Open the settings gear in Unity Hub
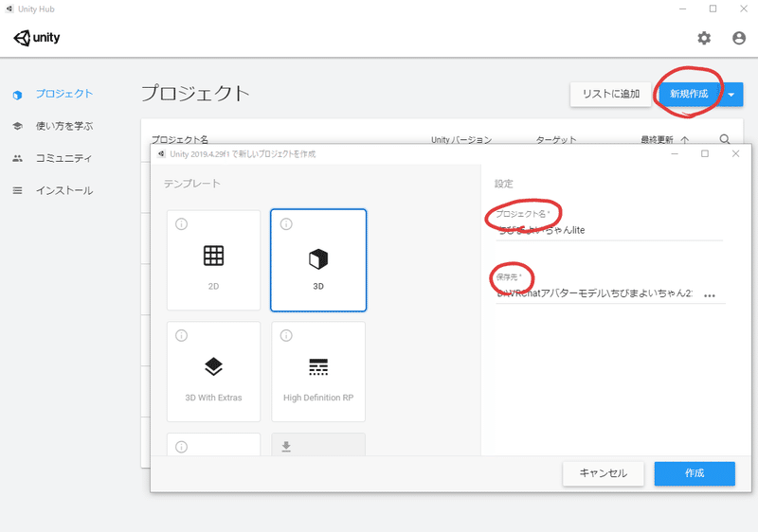This screenshot has height=532, width=758. [704, 38]
